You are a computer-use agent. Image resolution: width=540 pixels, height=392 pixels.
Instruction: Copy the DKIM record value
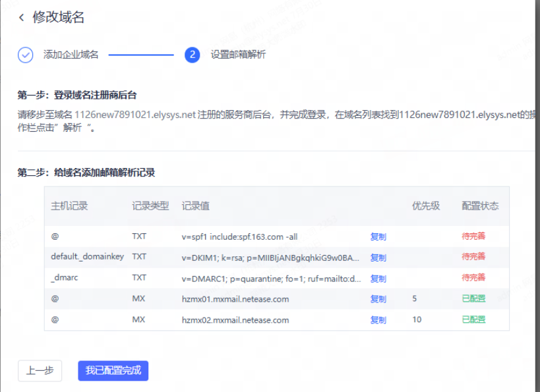378,258
